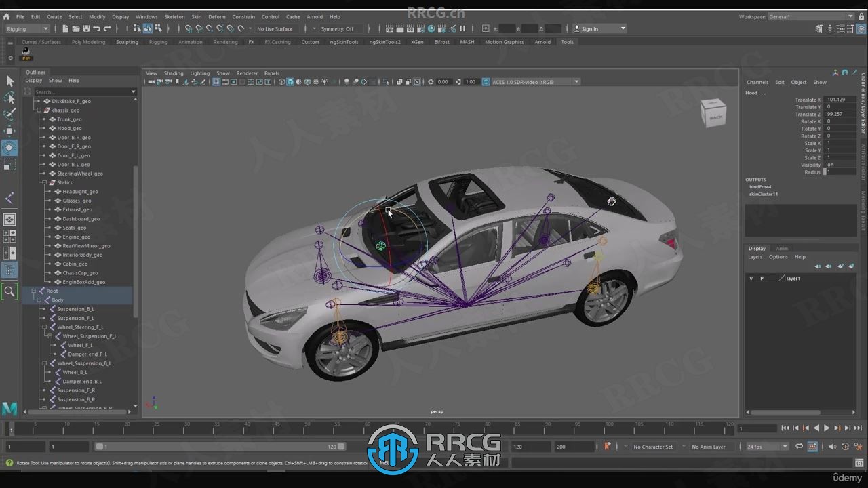Viewport: 868px width, 488px height.
Task: Open the Anim layer tab
Action: 782,249
